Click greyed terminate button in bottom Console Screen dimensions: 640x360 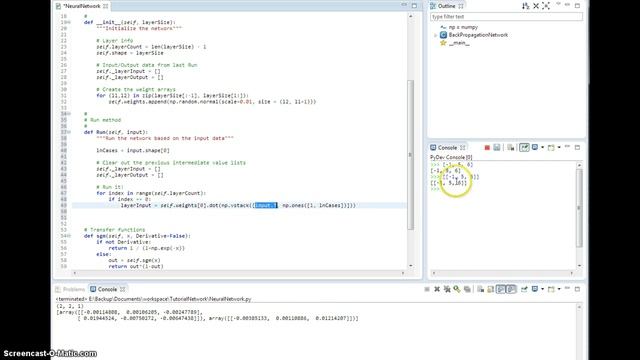click(427, 289)
